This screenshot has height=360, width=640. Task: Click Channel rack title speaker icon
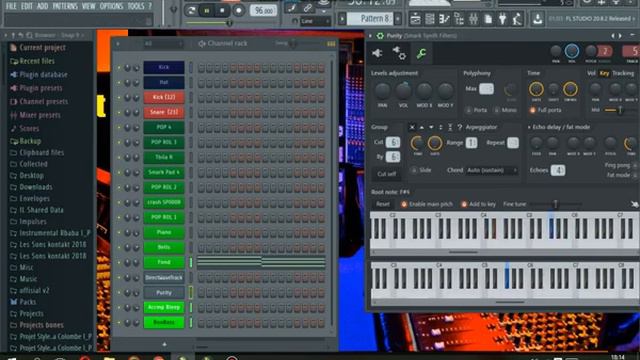pos(202,43)
